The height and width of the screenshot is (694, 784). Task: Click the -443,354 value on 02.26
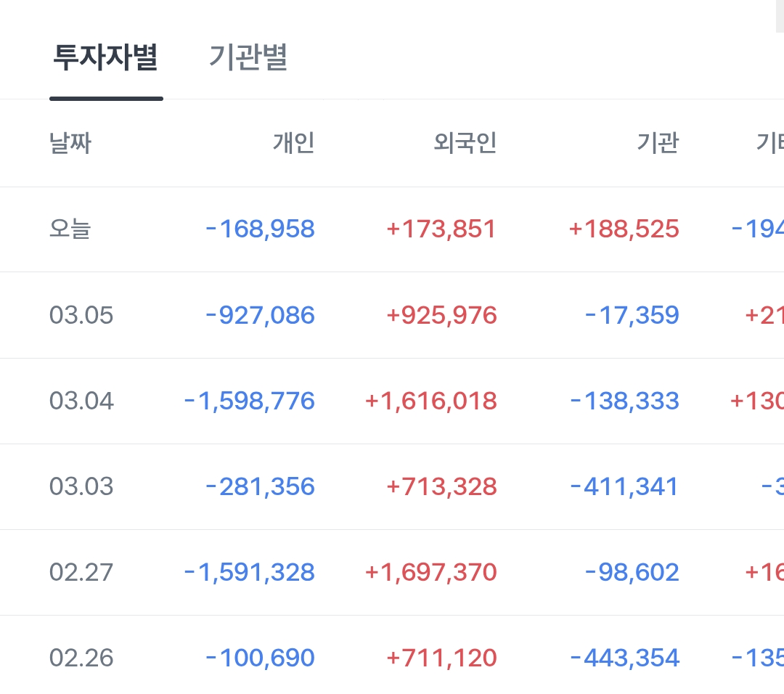[x=624, y=658]
